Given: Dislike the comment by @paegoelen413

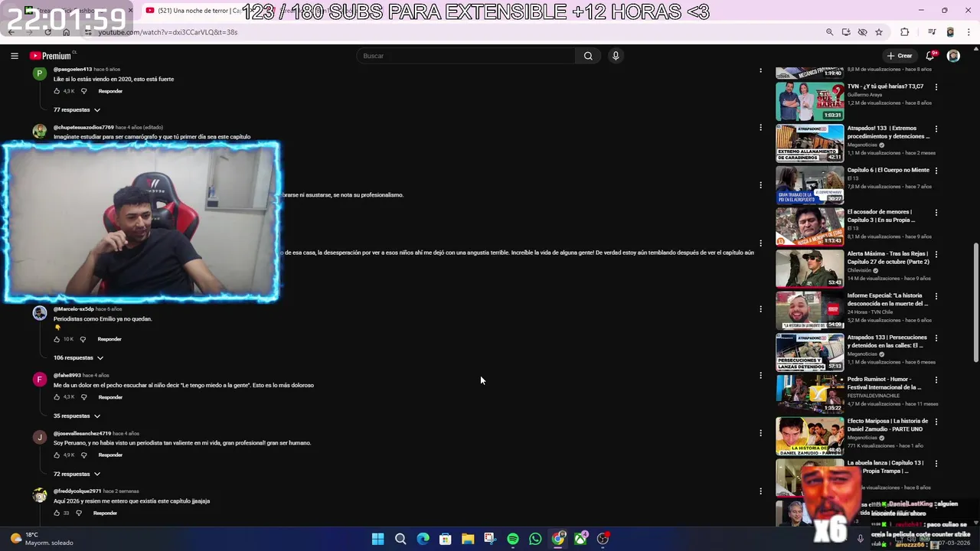Looking at the screenshot, I should 84,91.
